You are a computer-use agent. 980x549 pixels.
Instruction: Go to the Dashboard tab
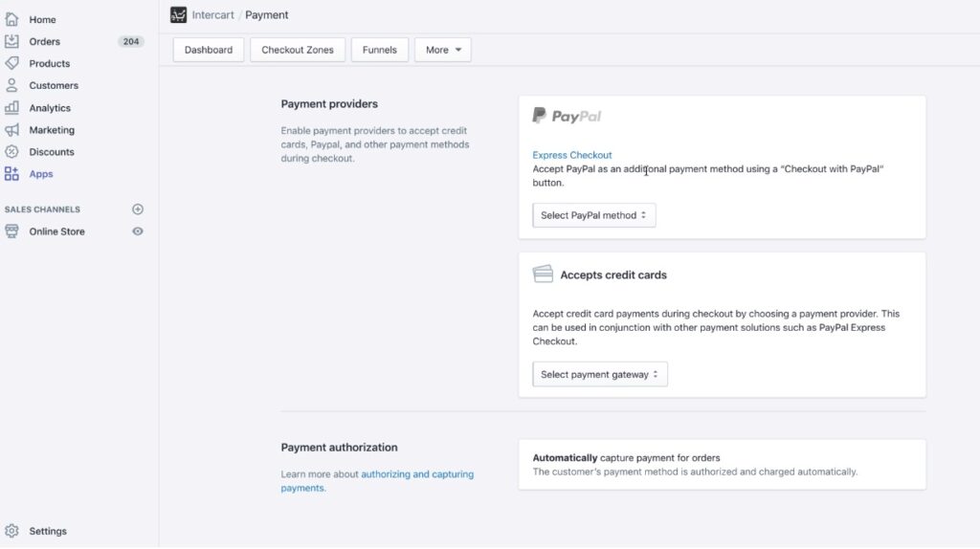pos(208,50)
